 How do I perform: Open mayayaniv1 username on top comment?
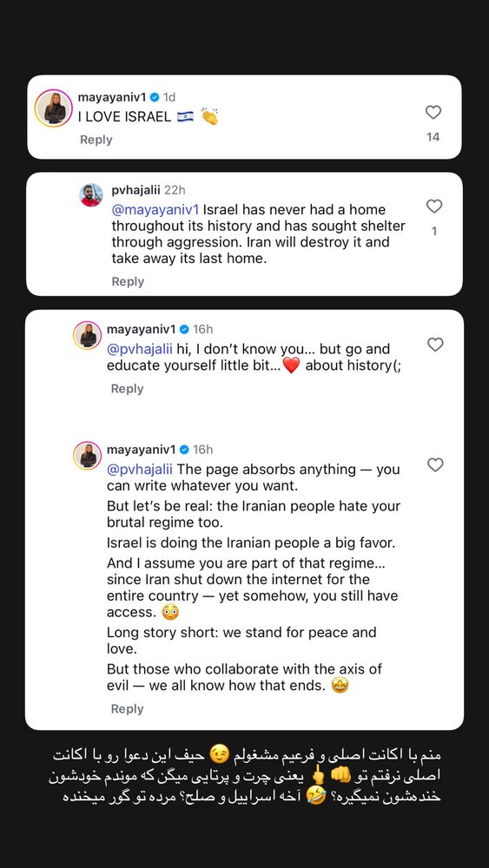113,97
